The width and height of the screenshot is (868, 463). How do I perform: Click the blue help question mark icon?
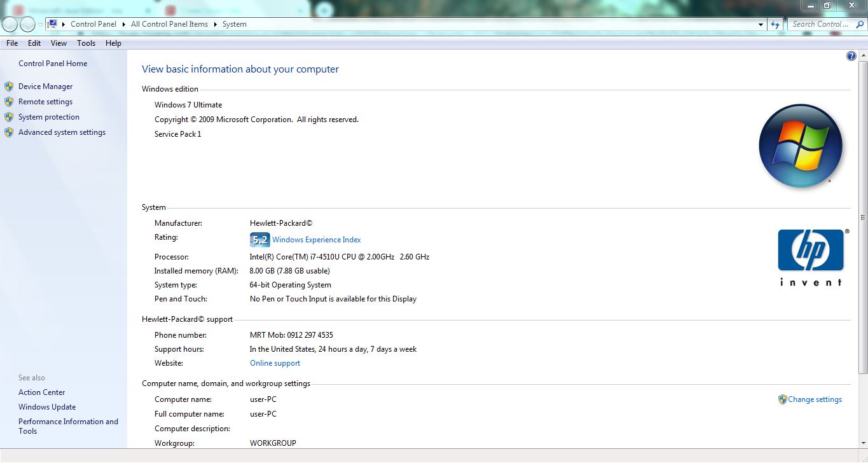click(x=851, y=56)
